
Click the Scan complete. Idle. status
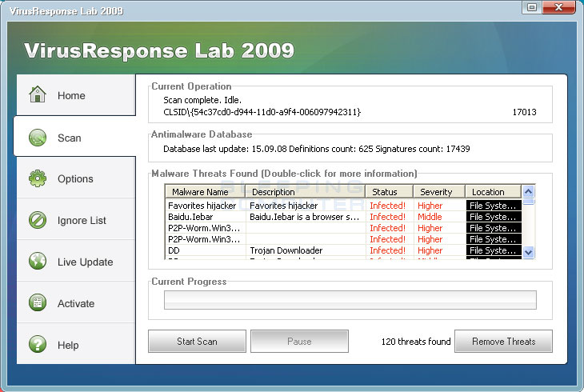pyautogui.click(x=202, y=100)
